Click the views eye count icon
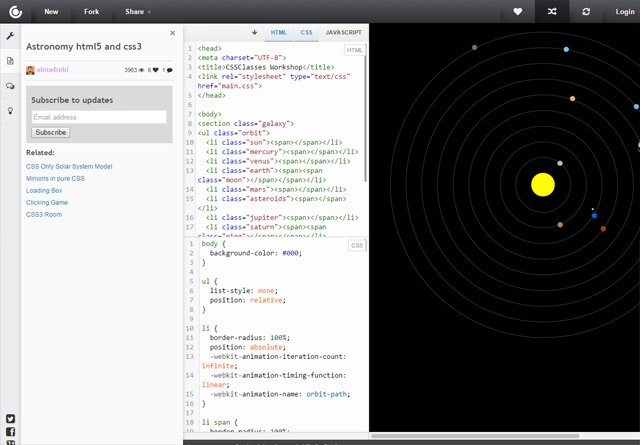This screenshot has height=445, width=640. (x=142, y=70)
